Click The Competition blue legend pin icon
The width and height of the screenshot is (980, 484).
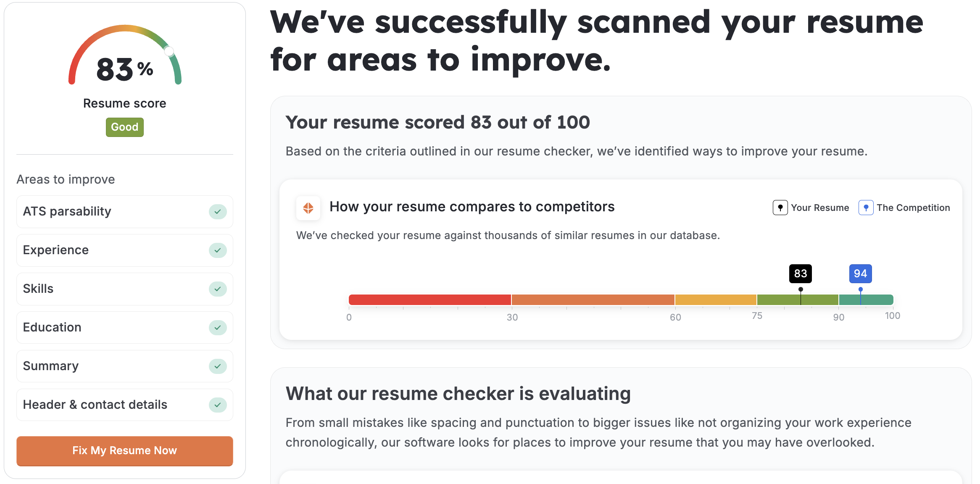(x=866, y=208)
